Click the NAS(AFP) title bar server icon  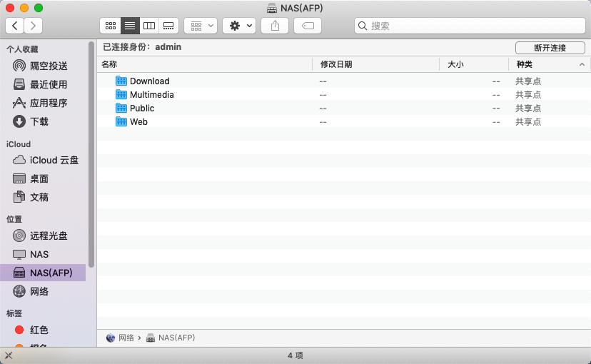pos(272,8)
